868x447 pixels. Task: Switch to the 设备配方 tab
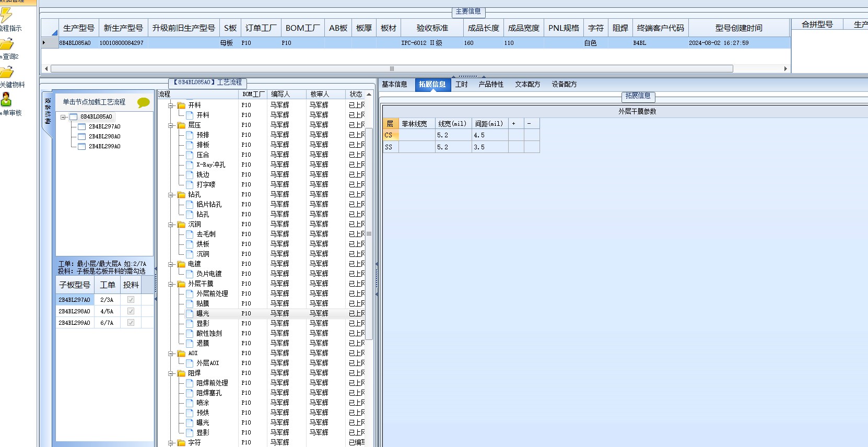tap(564, 84)
